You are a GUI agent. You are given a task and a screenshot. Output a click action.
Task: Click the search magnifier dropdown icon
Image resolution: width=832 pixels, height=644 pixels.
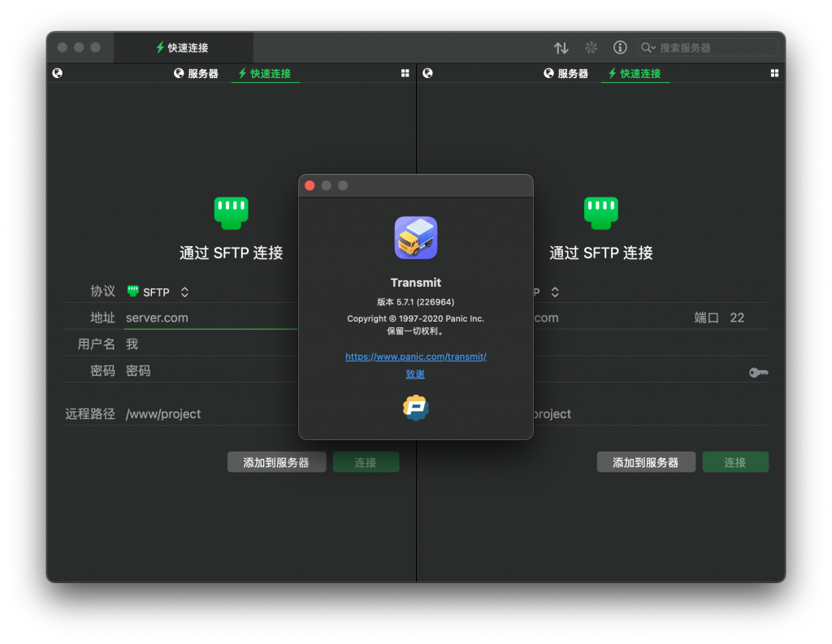coord(648,48)
